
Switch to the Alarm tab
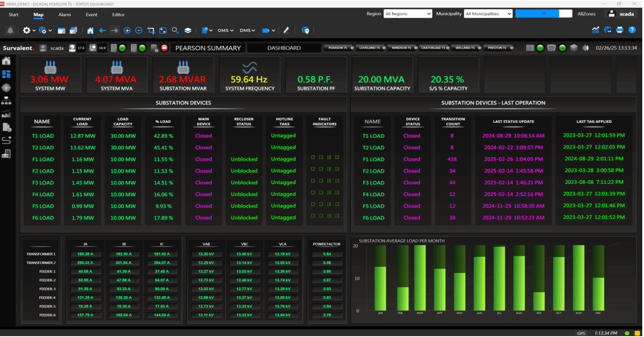tap(64, 14)
